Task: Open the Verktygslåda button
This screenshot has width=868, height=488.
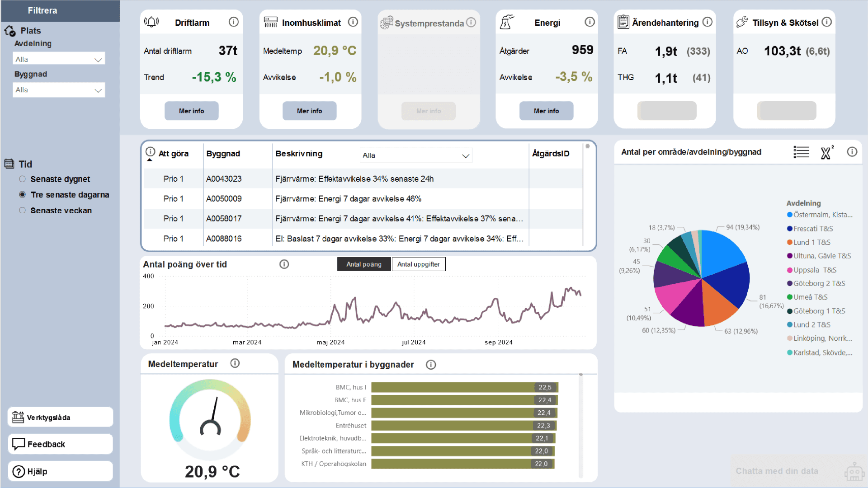Action: click(x=60, y=418)
